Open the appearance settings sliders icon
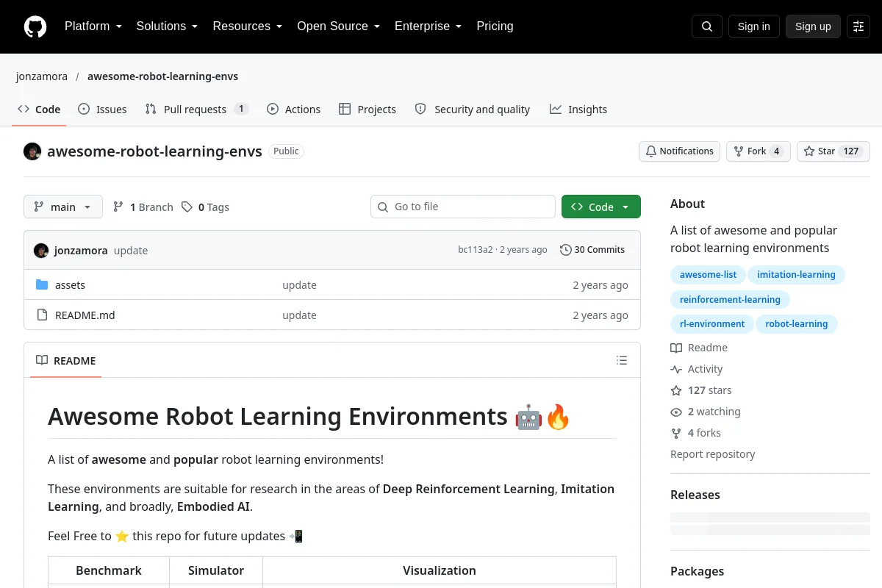 pyautogui.click(x=858, y=26)
